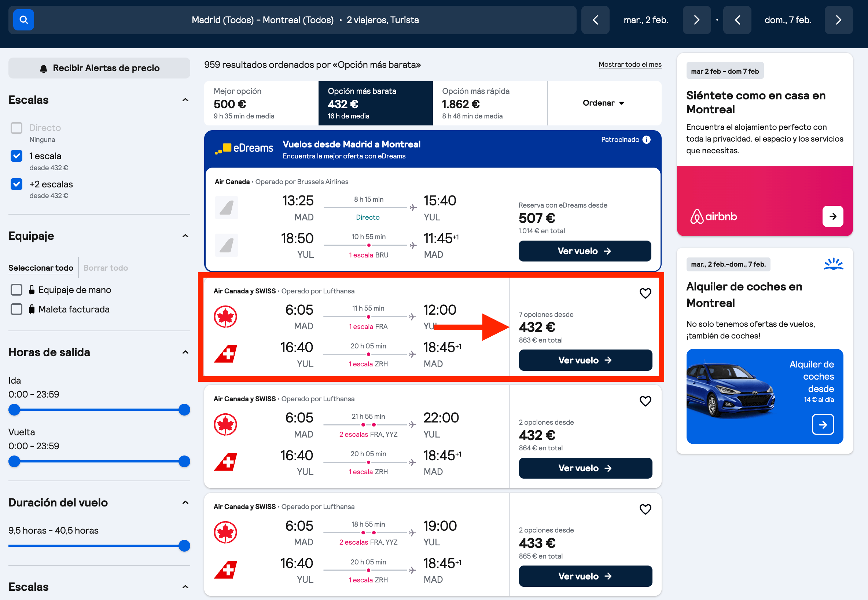
Task: Click the Duración del vuelo slider handle
Action: click(x=184, y=546)
